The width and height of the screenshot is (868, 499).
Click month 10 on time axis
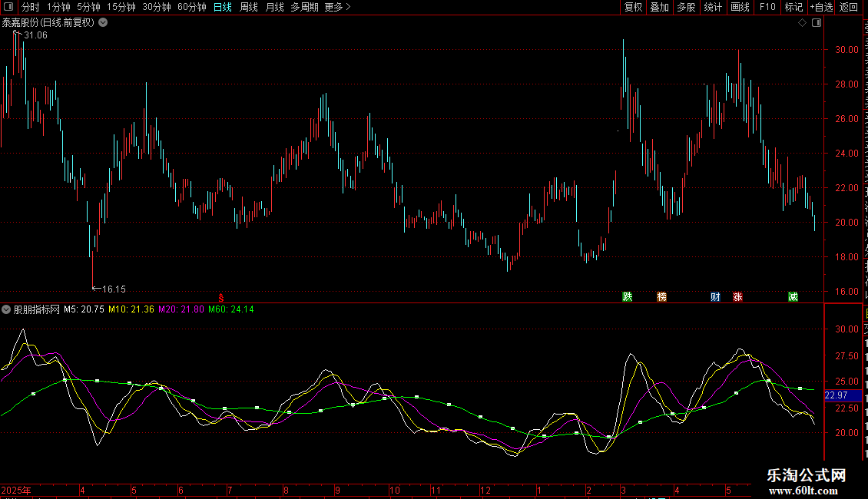[394, 490]
